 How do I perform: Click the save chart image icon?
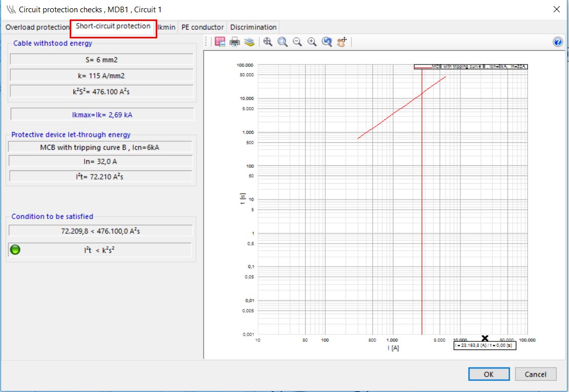[x=220, y=42]
